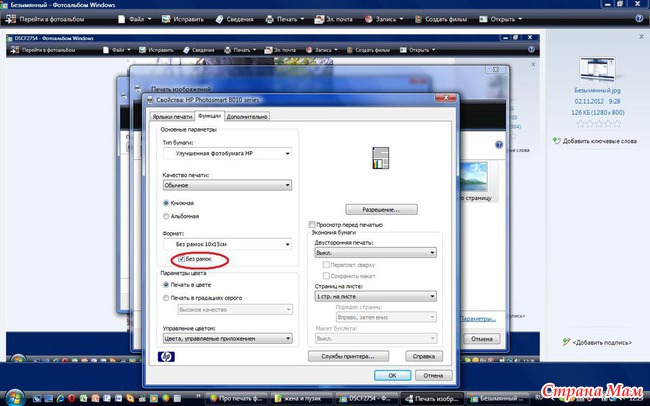Click Эл. почта in the top toolbar
Screen dimensions: 650x406
(334, 19)
